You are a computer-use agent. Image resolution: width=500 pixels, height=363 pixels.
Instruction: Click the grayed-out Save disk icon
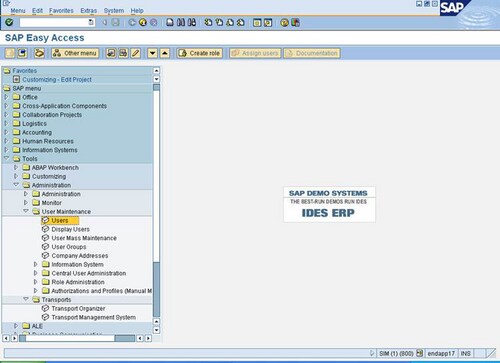[115, 22]
